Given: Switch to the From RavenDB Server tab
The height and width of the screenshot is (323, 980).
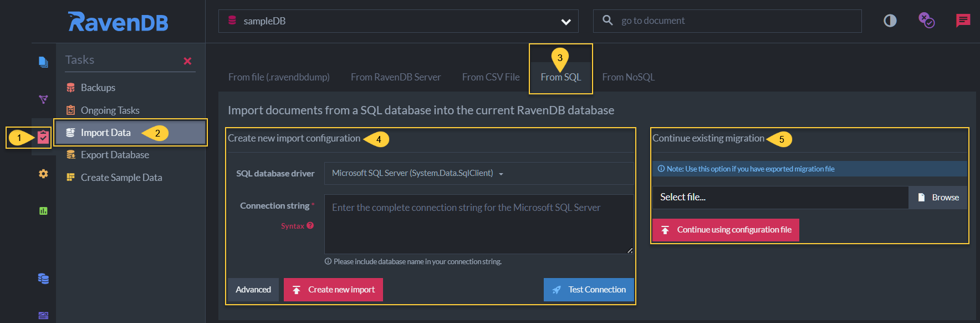Looking at the screenshot, I should point(396,77).
